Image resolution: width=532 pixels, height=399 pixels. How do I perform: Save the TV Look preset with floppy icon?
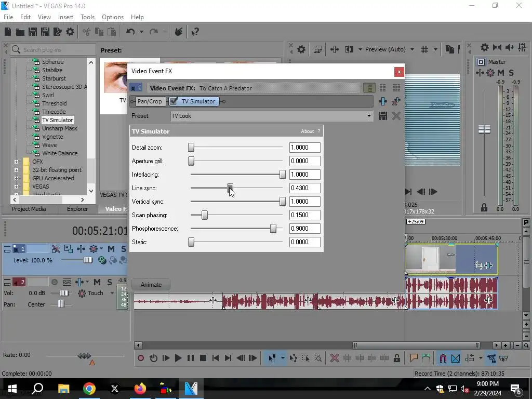383,116
